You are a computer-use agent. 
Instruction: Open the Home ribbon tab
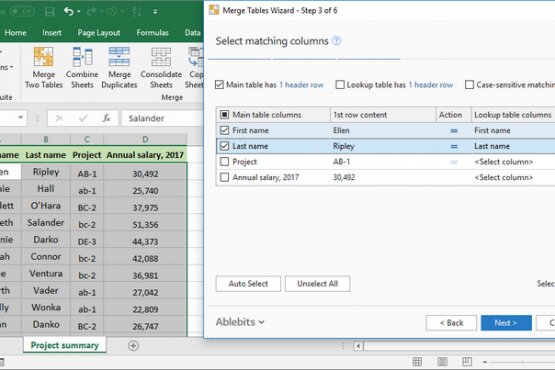point(16,33)
